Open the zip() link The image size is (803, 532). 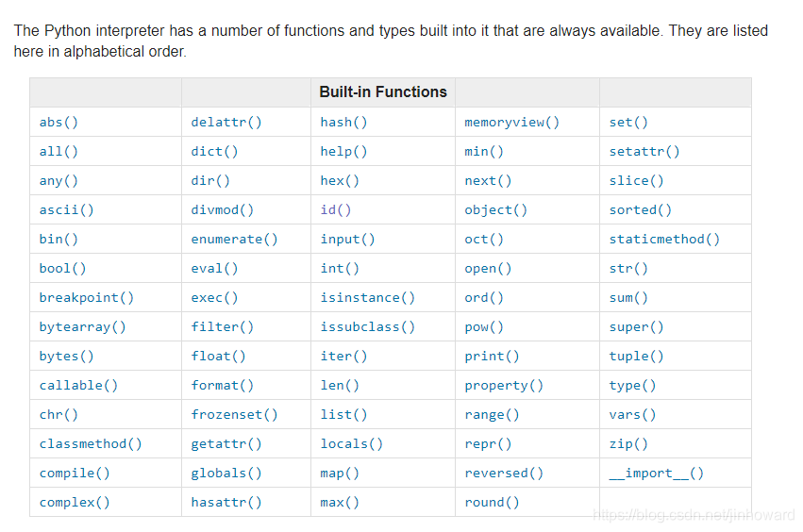tap(628, 443)
